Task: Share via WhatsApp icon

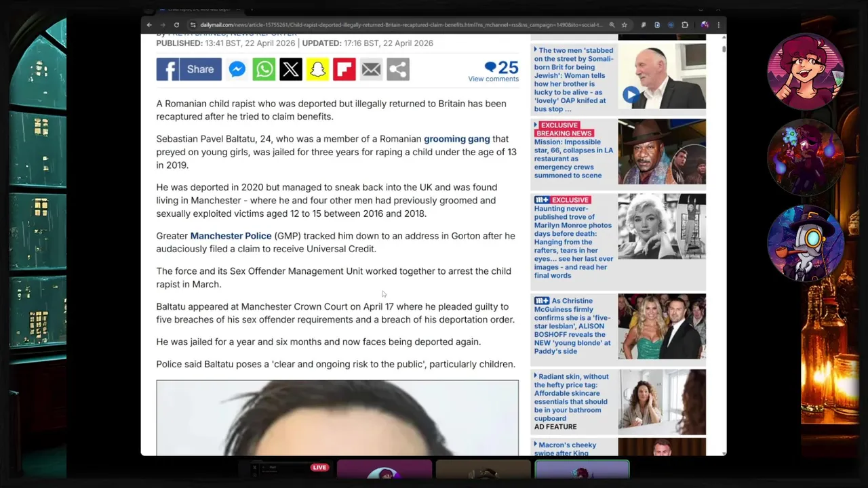Action: (264, 69)
